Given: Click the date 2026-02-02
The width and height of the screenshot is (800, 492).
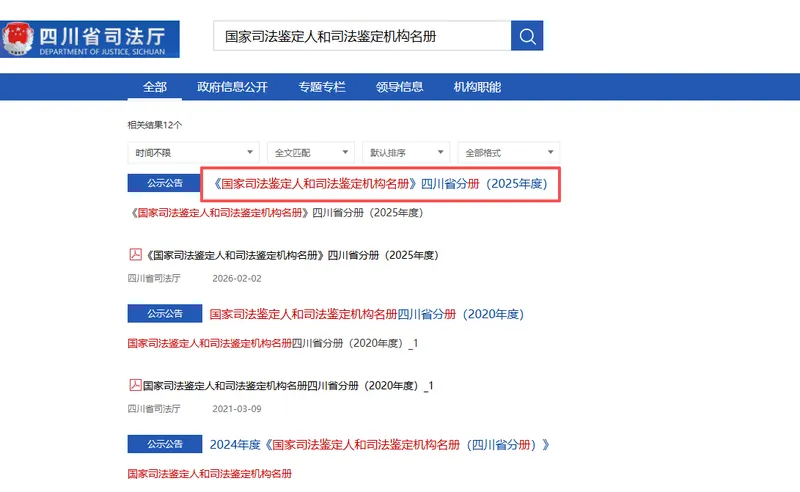Looking at the screenshot, I should (237, 279).
